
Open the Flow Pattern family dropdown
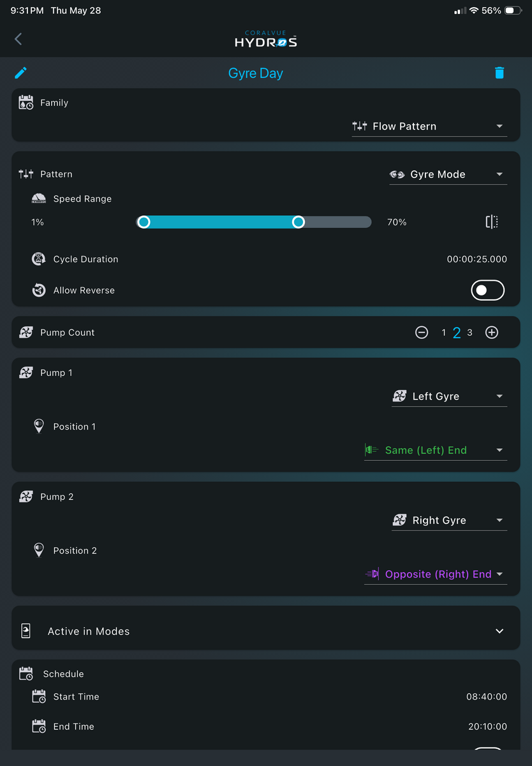click(429, 126)
